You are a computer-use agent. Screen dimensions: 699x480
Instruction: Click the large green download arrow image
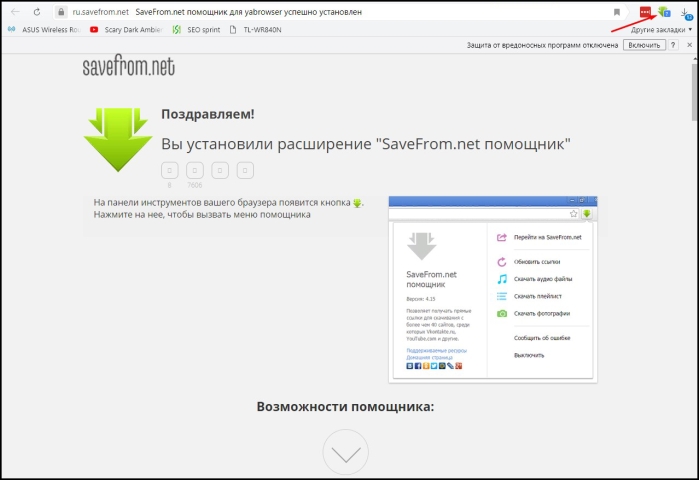pos(118,139)
